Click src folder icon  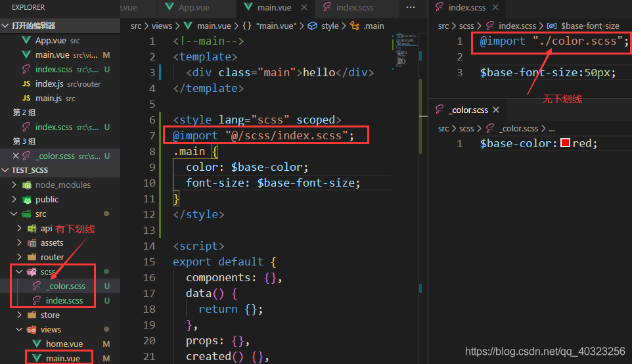point(27,214)
